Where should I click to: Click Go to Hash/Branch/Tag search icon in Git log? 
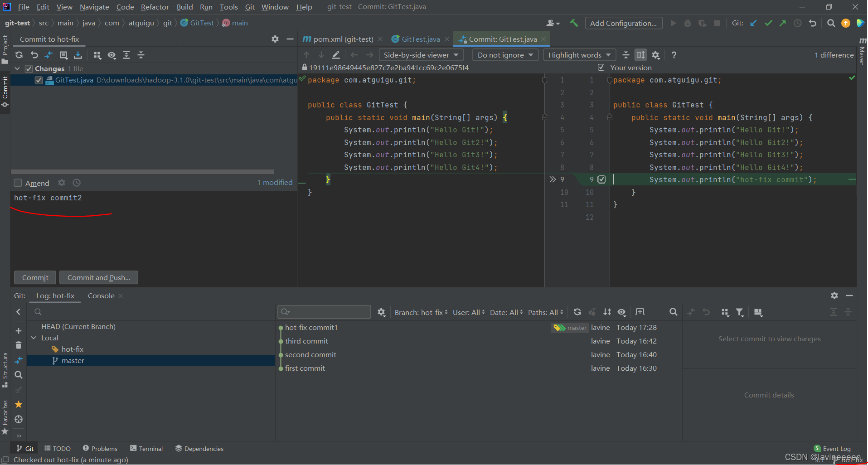pos(673,312)
